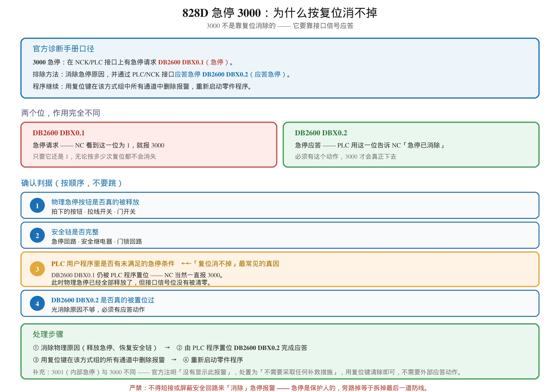Click step '③ 用复位键在该方式组的所有通道中删除报警'
Viewport: 560px width, 392px height.
(x=99, y=360)
